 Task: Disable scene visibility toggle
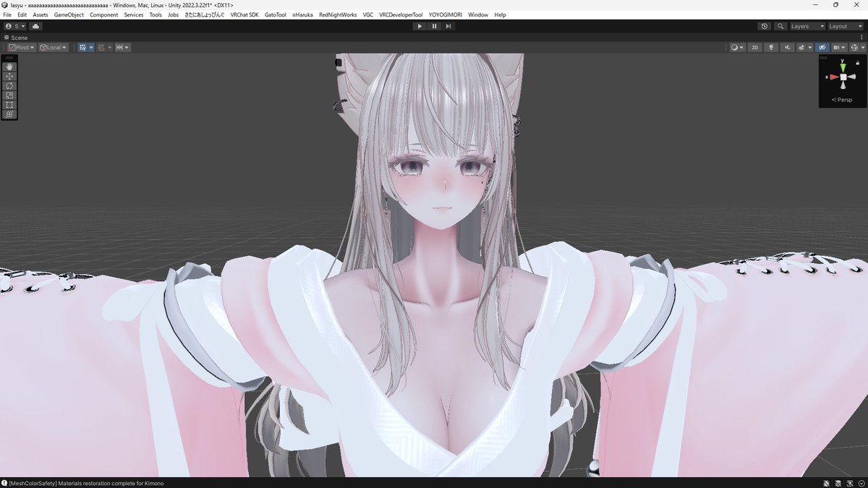click(821, 47)
